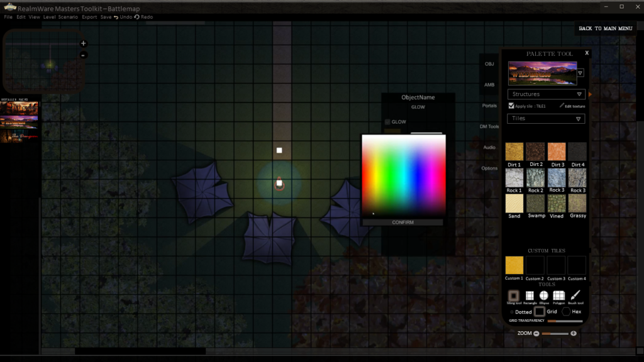Open the Wilderness pack dropdown arrow
The width and height of the screenshot is (644, 362).
[x=580, y=73]
